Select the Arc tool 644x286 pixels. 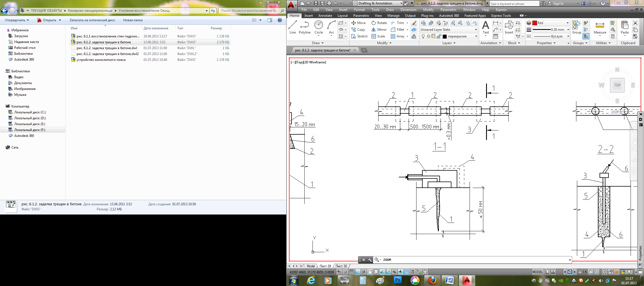click(x=331, y=27)
